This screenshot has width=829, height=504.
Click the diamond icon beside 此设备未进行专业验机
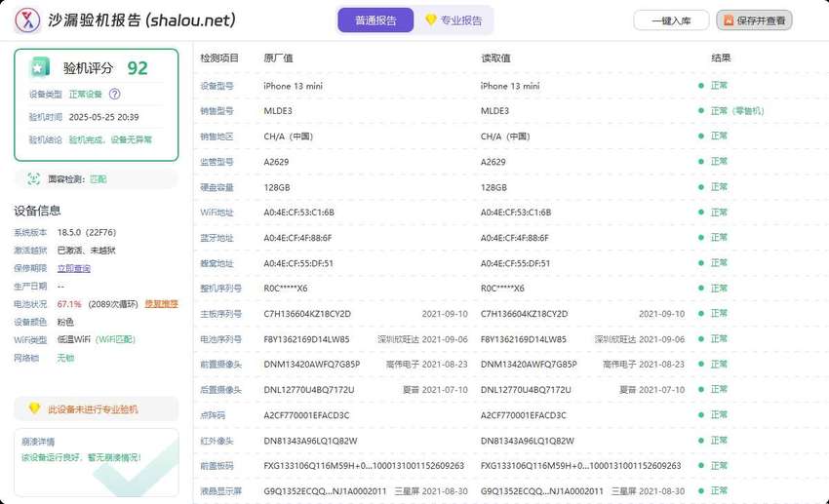pos(34,408)
